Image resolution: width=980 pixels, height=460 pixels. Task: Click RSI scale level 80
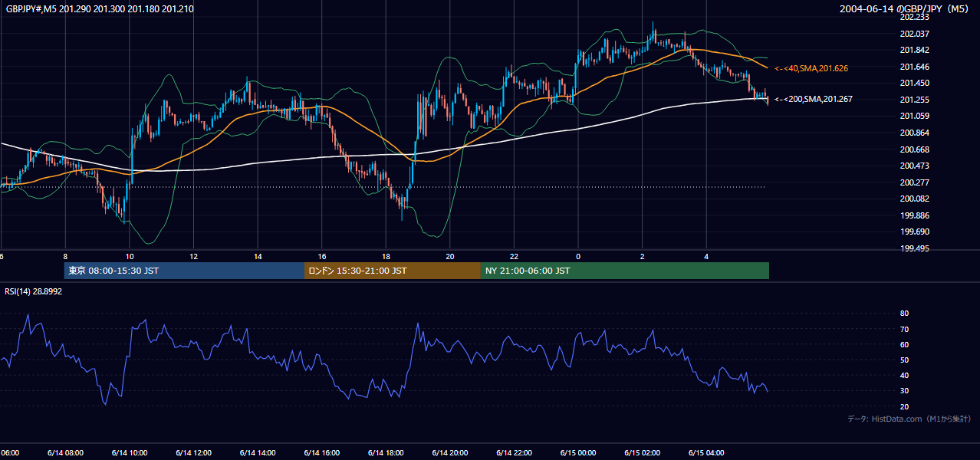click(x=904, y=314)
